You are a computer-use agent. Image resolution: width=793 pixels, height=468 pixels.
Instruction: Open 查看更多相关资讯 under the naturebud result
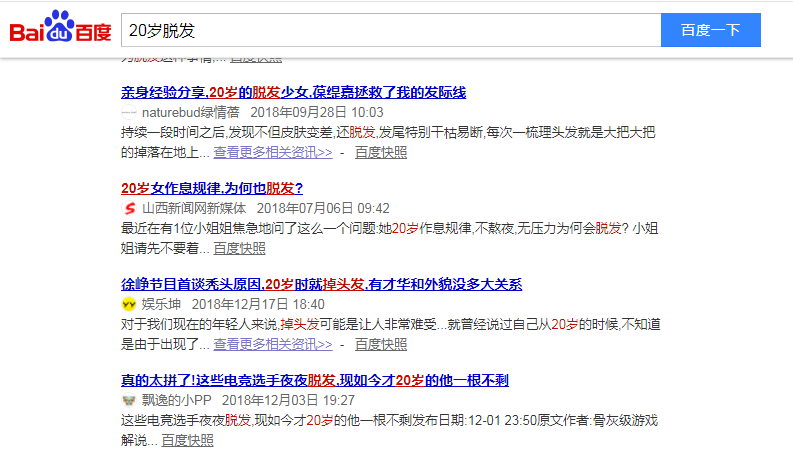(272, 153)
